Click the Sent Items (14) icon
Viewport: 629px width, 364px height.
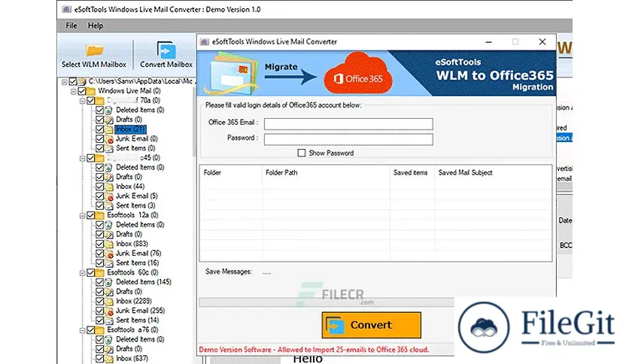(x=109, y=320)
